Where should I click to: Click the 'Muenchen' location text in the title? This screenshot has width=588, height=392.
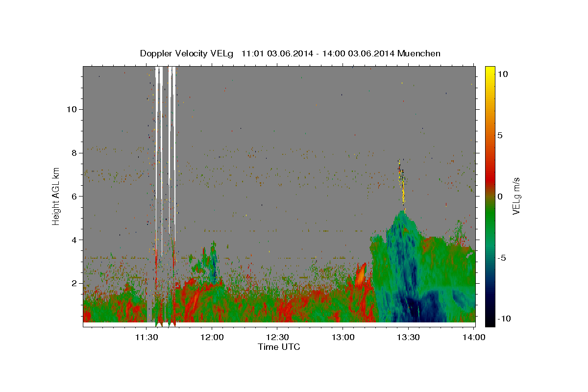[x=419, y=53]
